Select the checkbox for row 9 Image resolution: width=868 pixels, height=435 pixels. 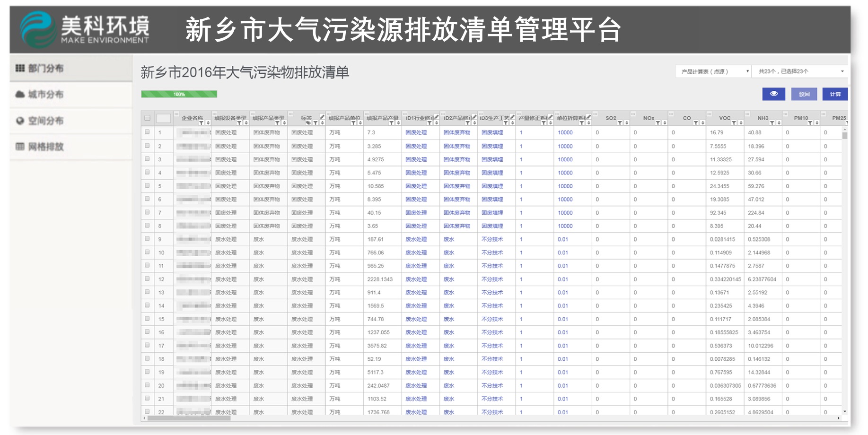click(148, 239)
